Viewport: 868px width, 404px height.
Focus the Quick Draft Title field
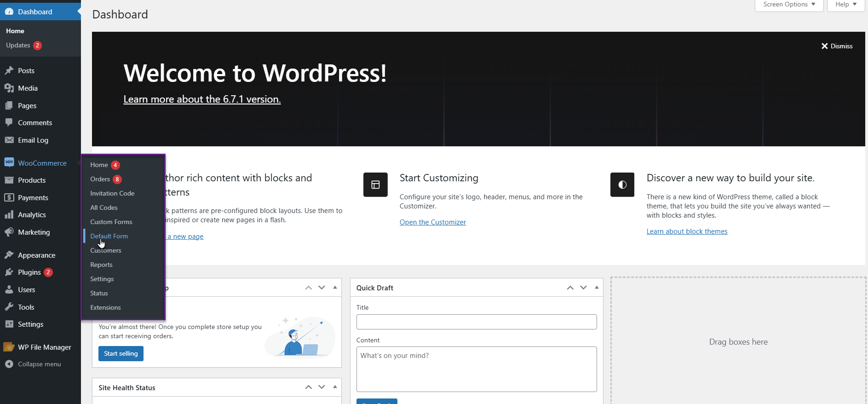(x=477, y=322)
